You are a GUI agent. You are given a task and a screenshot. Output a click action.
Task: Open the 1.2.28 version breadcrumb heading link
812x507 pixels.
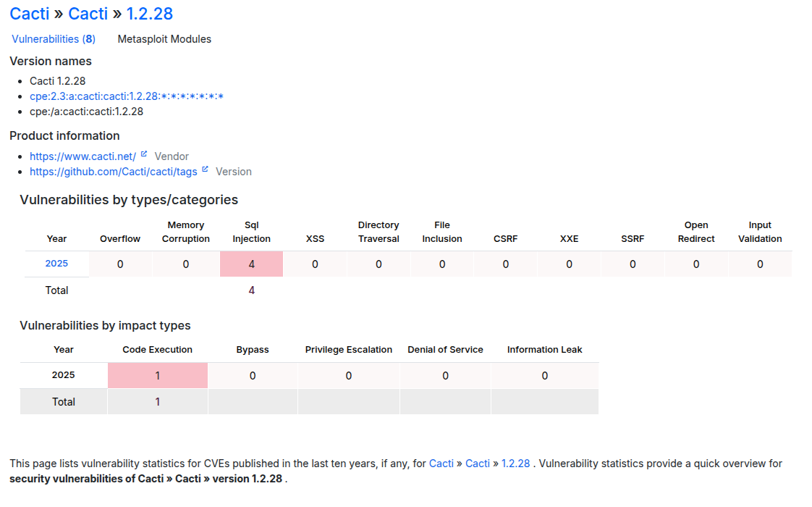point(150,14)
